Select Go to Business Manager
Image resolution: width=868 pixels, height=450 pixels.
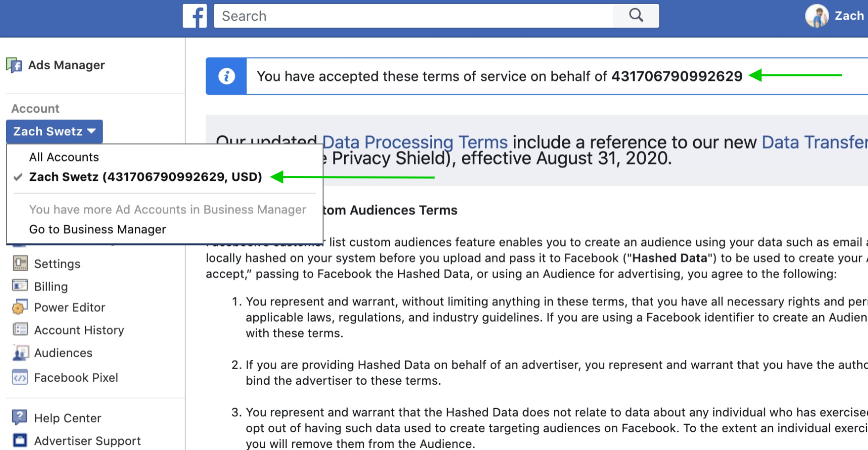pos(98,229)
